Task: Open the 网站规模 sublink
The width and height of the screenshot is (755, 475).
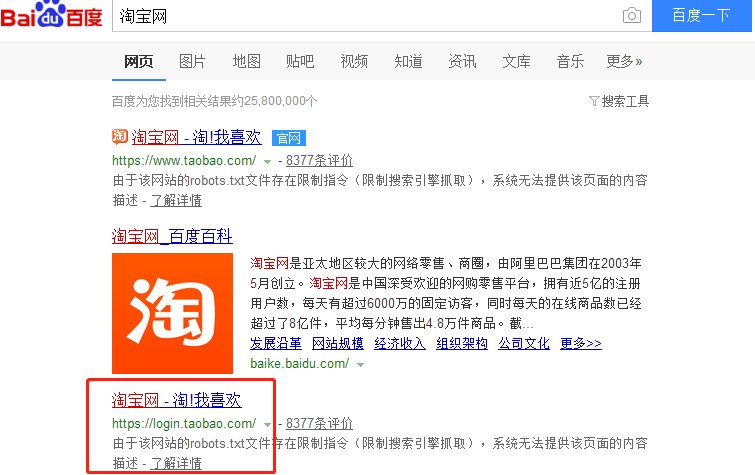Action: (x=338, y=343)
